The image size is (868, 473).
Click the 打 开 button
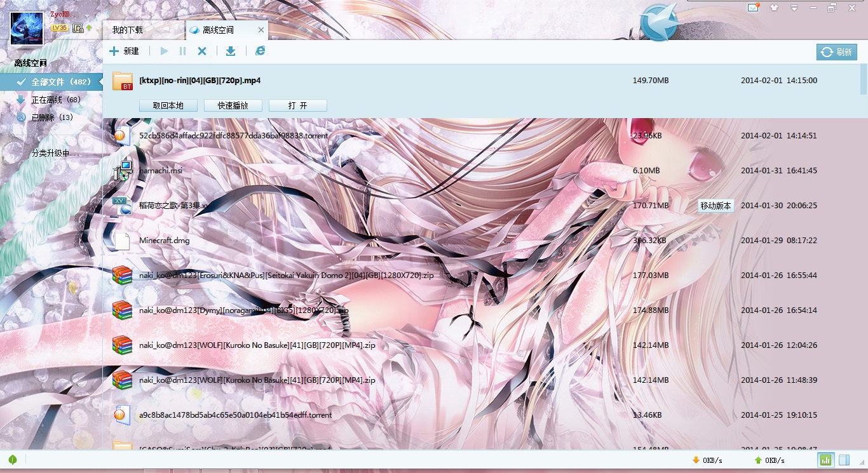click(x=298, y=105)
